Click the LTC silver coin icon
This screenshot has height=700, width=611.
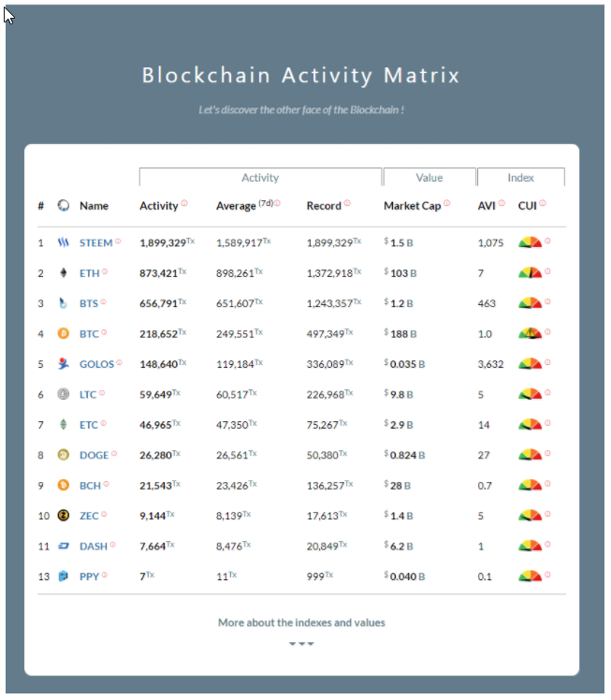64,394
